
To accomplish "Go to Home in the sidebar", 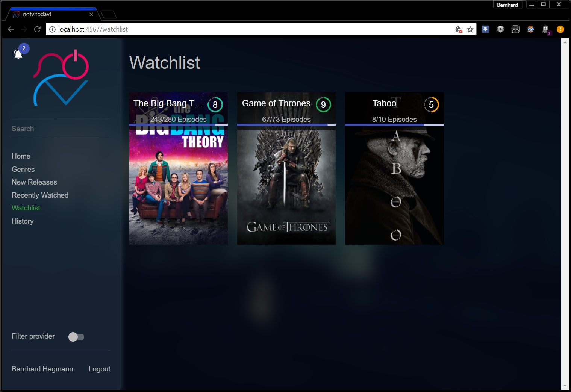I will [x=21, y=156].
